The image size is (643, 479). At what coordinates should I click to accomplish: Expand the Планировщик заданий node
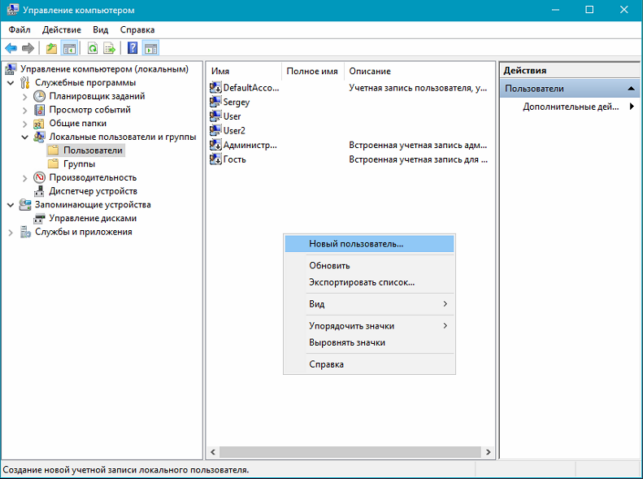point(25,97)
